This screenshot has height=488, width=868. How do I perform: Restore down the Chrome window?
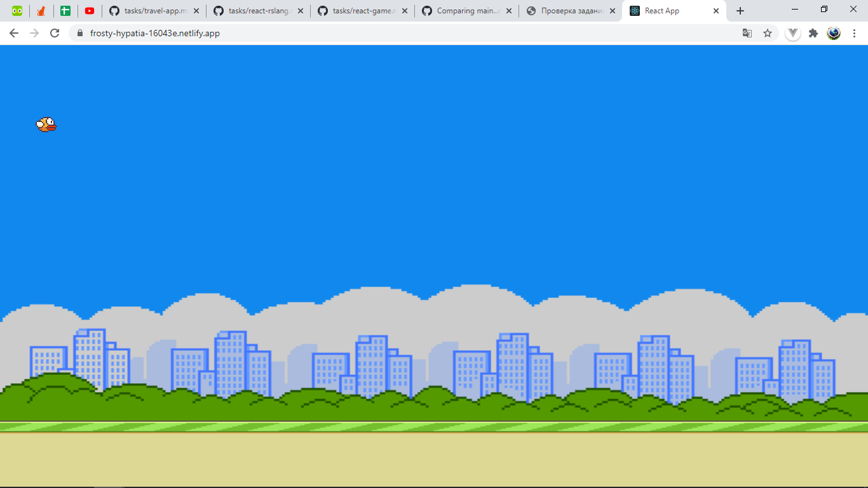tap(824, 10)
